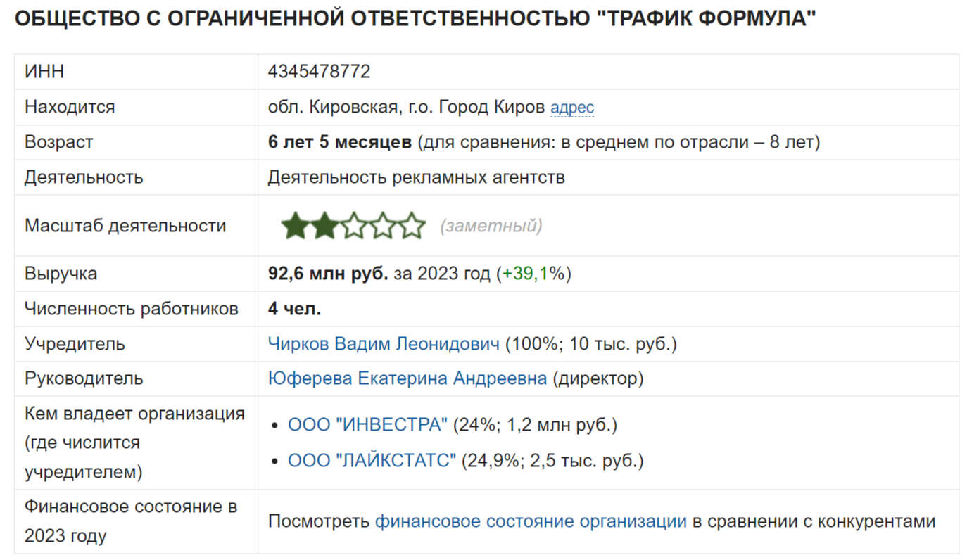Click the fifth, last rating star
967x560 pixels.
click(412, 227)
